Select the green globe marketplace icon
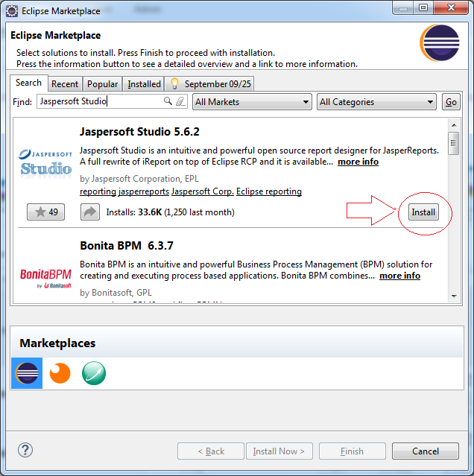Screen dimensions: 474x476 click(x=94, y=373)
